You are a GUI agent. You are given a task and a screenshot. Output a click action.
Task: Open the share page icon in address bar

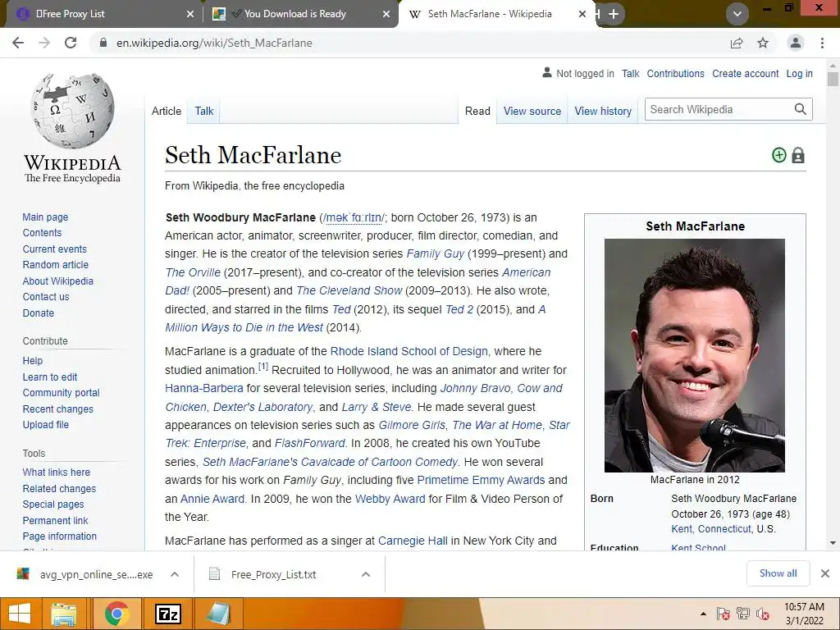click(x=737, y=43)
